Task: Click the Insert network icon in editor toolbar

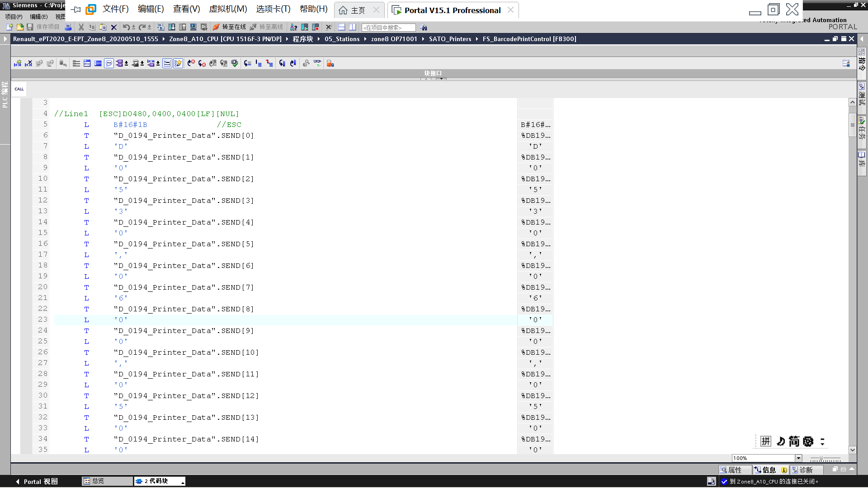Action: [x=18, y=64]
